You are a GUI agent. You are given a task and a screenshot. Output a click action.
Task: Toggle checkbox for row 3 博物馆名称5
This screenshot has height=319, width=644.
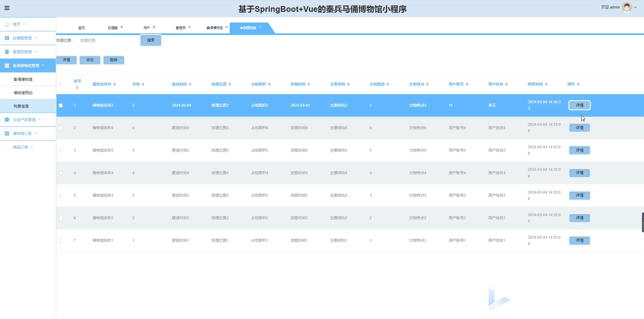point(61,150)
